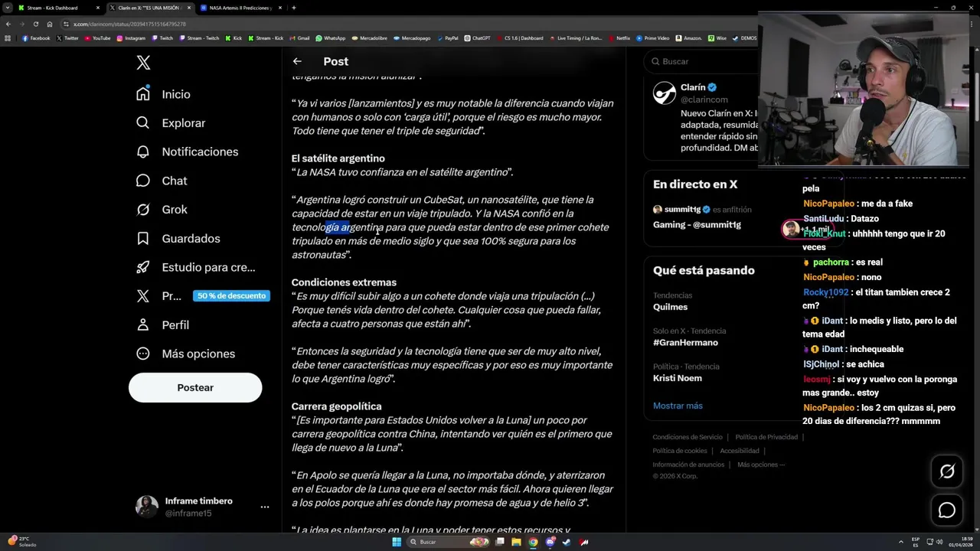Image resolution: width=980 pixels, height=551 pixels.
Task: Open Explorar search icon in sidebar
Action: click(x=143, y=122)
